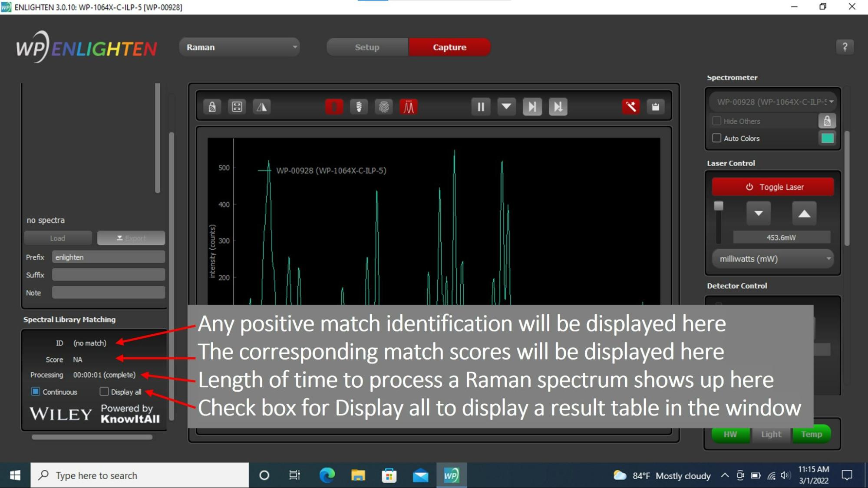Click the step-and-save acquisition button
868x488 pixels.
558,107
